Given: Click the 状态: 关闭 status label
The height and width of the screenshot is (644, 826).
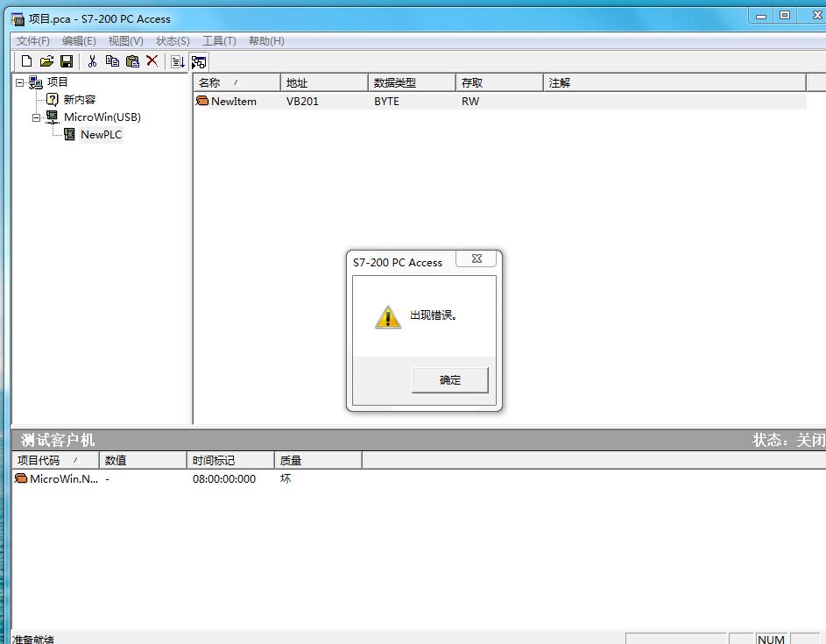Looking at the screenshot, I should pyautogui.click(x=788, y=440).
